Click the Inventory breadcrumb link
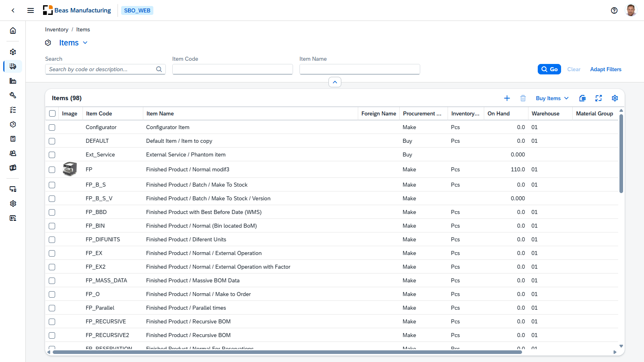644x362 pixels. point(57,29)
